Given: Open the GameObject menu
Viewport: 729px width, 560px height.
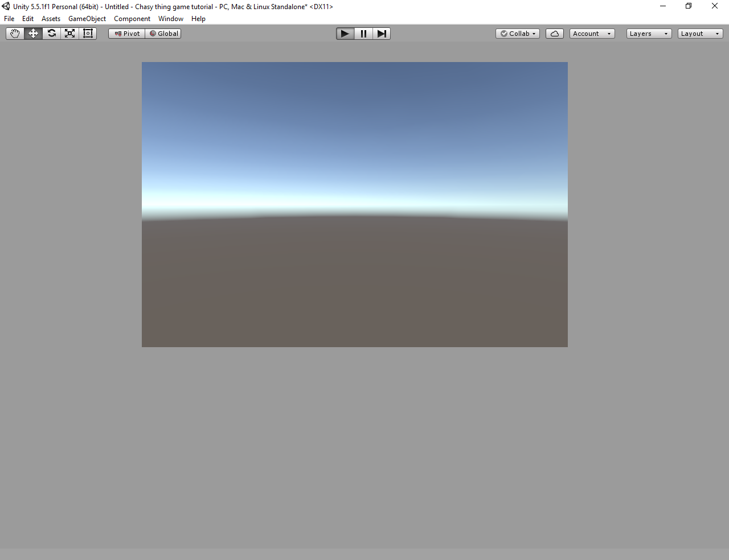Looking at the screenshot, I should click(x=87, y=19).
